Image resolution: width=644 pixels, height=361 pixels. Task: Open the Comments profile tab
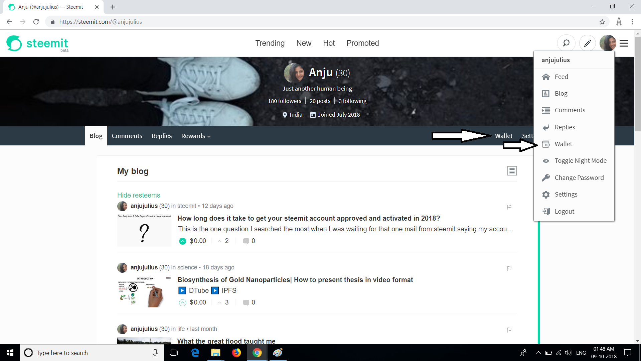[x=127, y=136]
